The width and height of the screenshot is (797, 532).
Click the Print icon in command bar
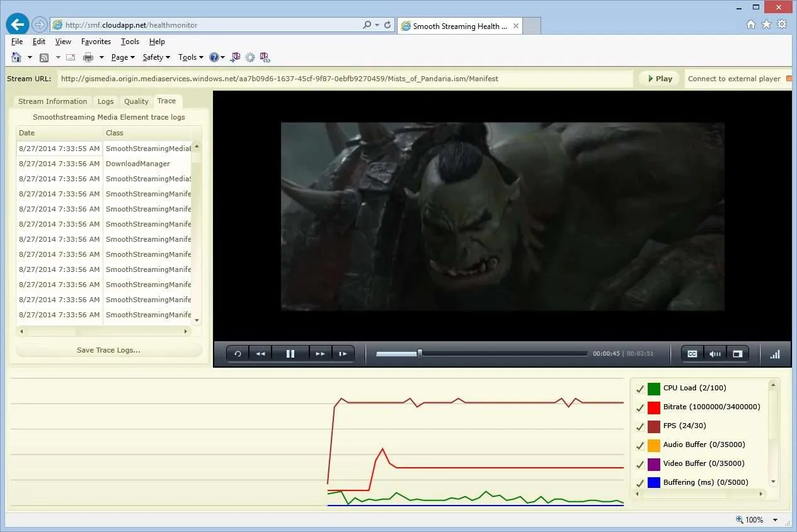(88, 57)
